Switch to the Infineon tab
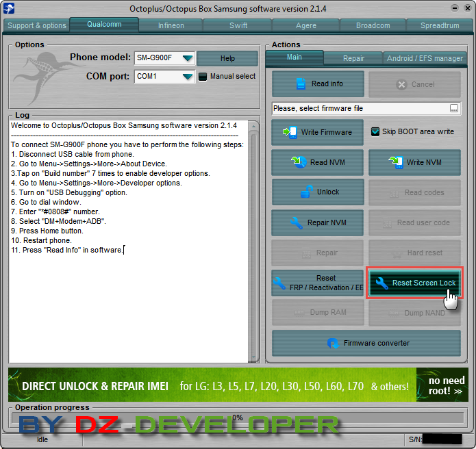 click(171, 25)
